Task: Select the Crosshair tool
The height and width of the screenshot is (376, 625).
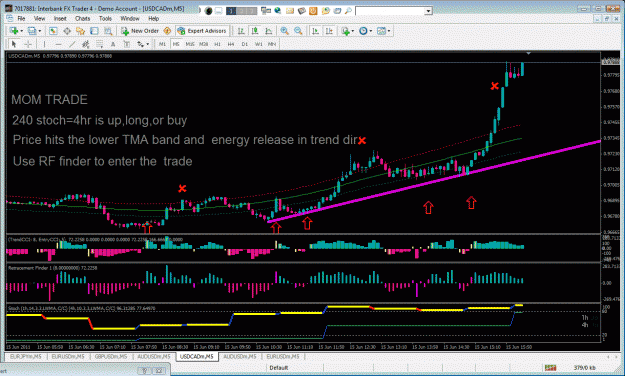Action: [x=28, y=44]
